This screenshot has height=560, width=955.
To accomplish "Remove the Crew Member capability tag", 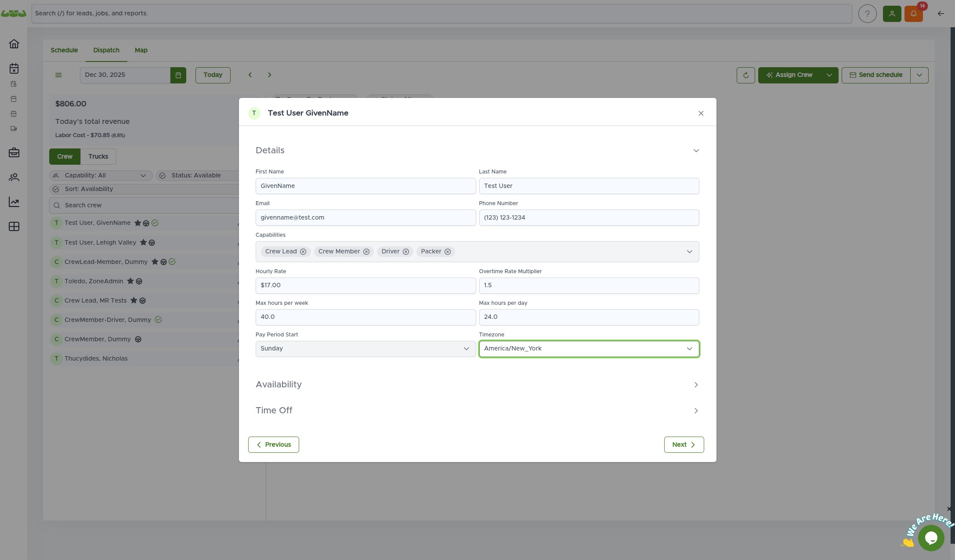I will pyautogui.click(x=366, y=252).
